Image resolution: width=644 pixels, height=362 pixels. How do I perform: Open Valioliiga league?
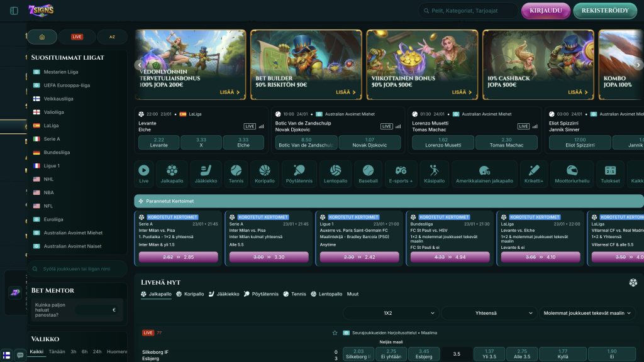coord(53,112)
